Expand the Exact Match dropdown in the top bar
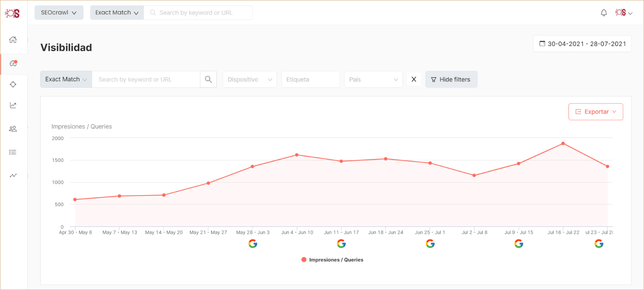Screen dimensions: 644x290 117,12
